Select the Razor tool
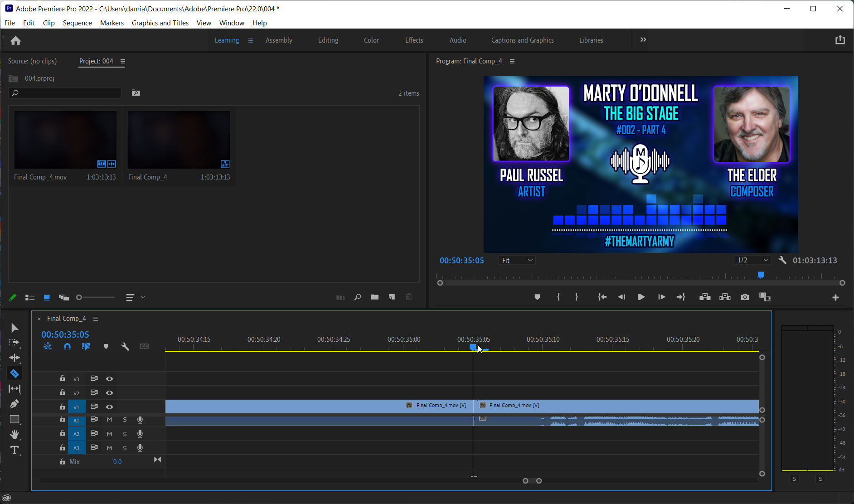The width and height of the screenshot is (854, 504). 15,373
